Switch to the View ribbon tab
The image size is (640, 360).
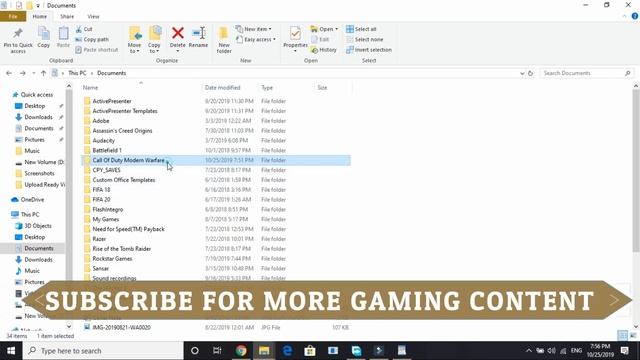[93, 16]
